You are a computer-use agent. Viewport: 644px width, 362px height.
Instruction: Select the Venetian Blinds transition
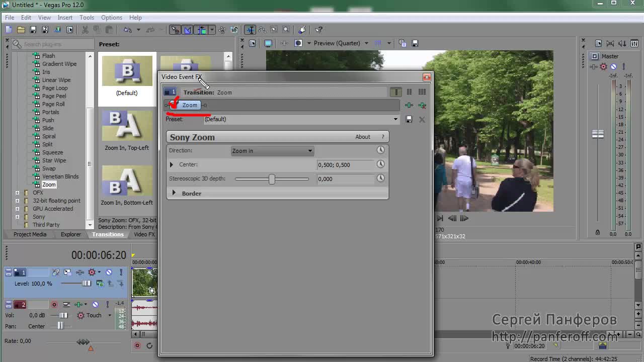click(x=60, y=176)
